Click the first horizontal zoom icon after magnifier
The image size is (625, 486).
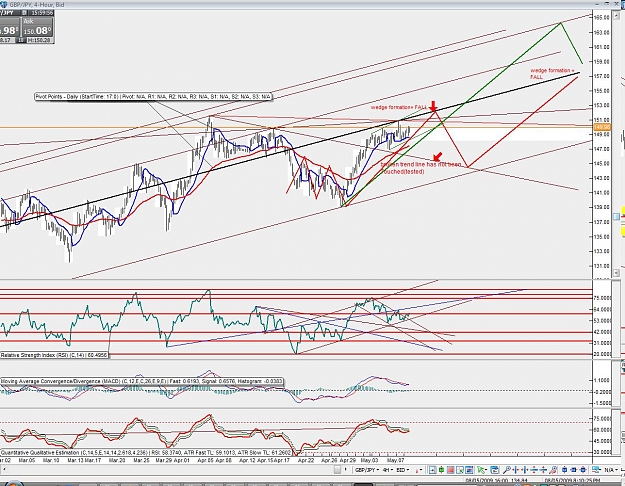[x=516, y=470]
